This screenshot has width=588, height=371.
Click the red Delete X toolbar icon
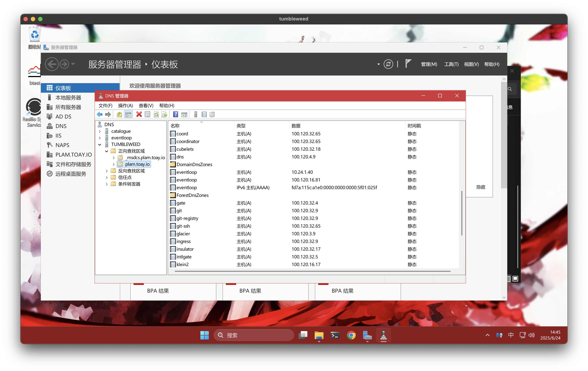tap(139, 114)
